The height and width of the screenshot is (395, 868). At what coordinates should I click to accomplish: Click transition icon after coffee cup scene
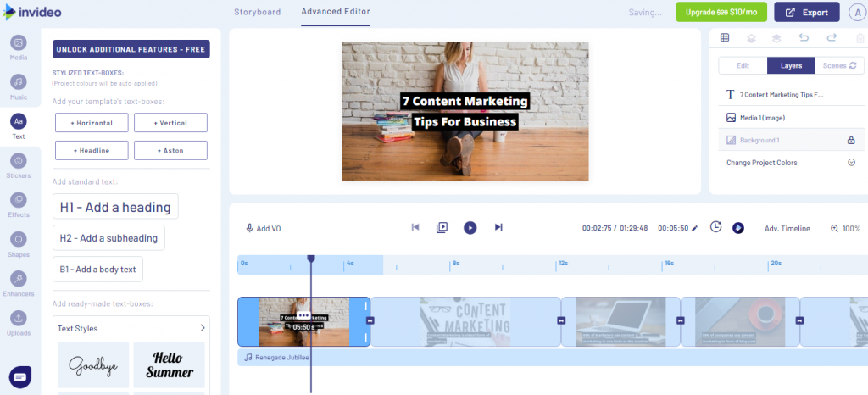pos(798,320)
